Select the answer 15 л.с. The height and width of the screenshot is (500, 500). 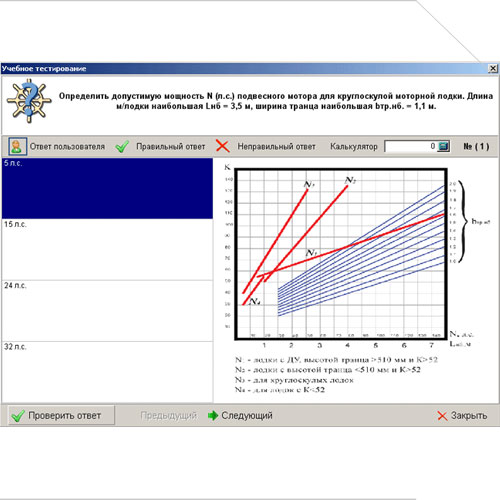(x=107, y=249)
